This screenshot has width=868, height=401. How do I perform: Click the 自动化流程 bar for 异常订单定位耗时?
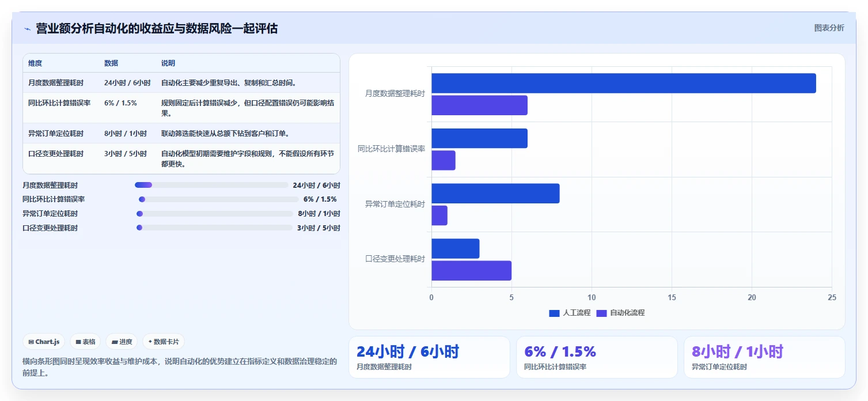tap(439, 215)
